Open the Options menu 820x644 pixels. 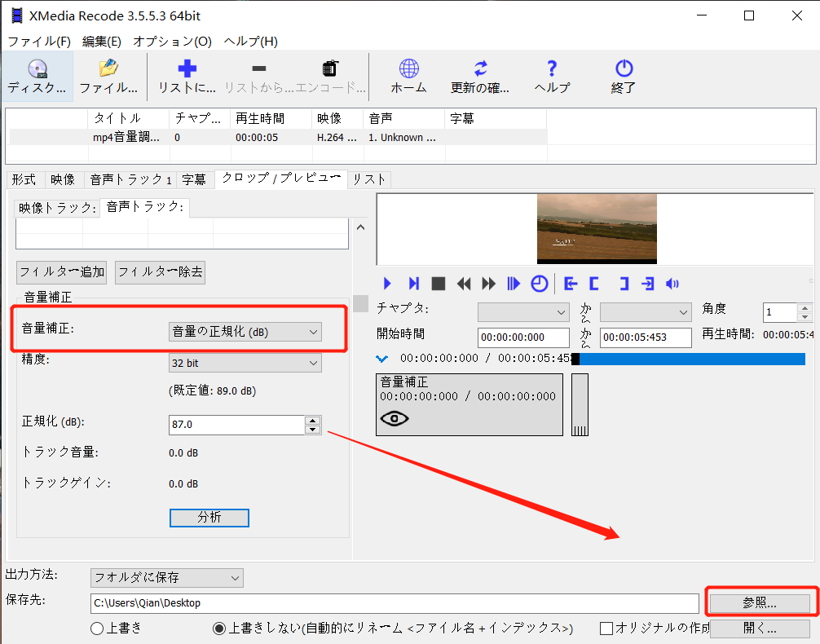pyautogui.click(x=172, y=41)
